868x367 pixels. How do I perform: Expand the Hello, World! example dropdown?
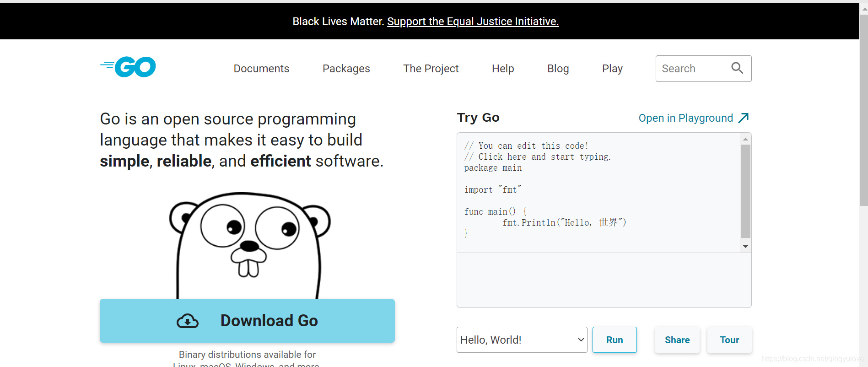tap(522, 340)
